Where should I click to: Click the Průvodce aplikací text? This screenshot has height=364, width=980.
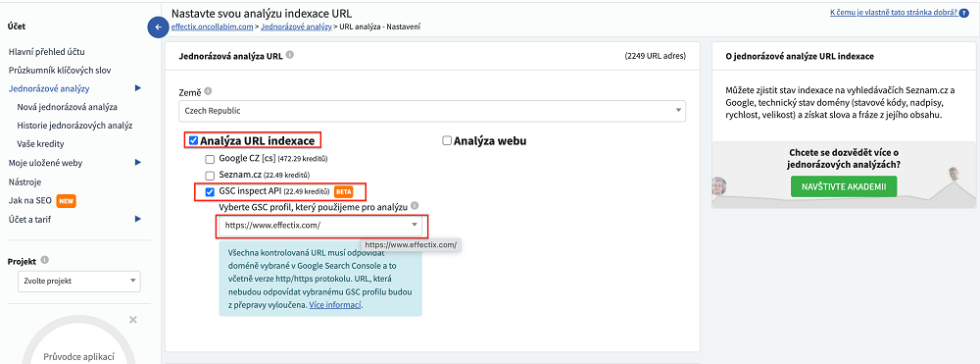click(78, 358)
